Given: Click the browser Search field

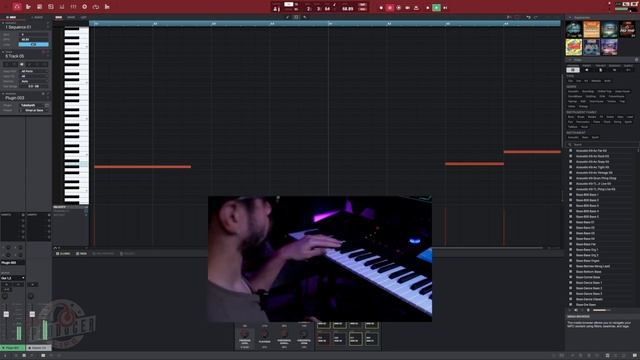Looking at the screenshot, I should click(602, 144).
